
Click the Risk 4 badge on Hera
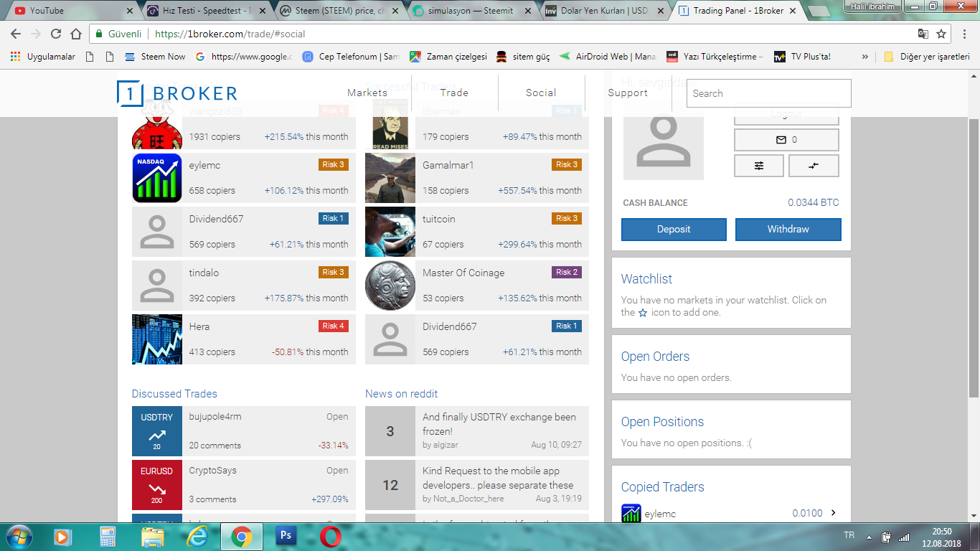334,326
